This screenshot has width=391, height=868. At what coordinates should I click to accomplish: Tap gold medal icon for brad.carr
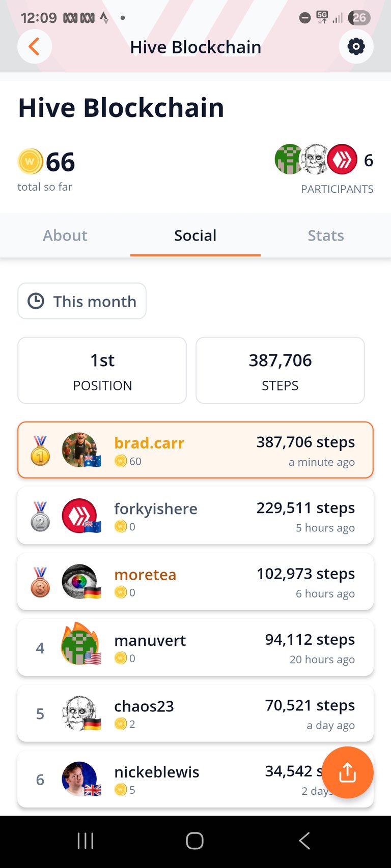click(x=40, y=450)
